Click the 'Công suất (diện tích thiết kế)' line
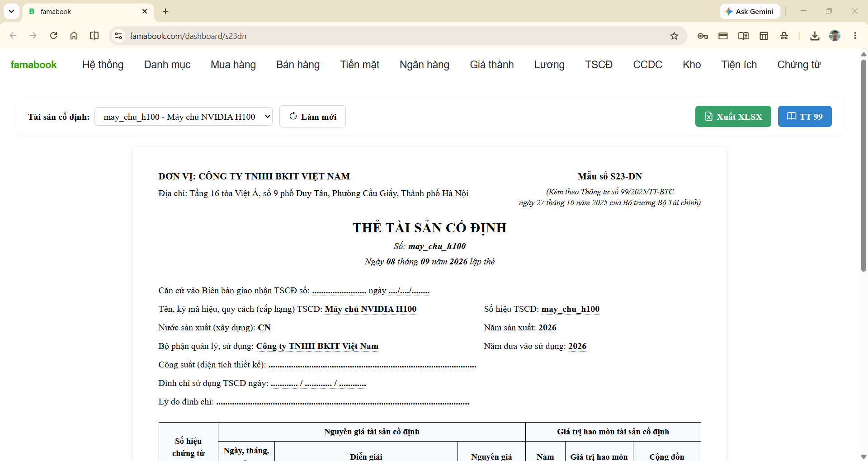Viewport: 868px width, 461px height. [317, 365]
